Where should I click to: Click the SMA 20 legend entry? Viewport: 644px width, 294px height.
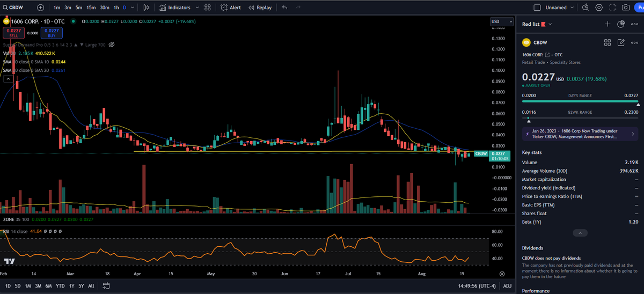coord(34,70)
